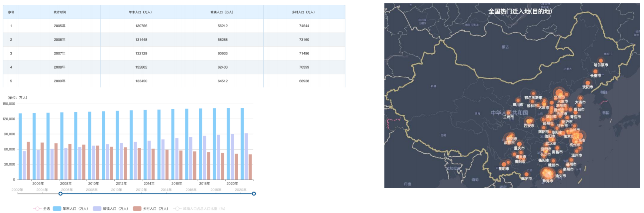Click the left handle of year range slider
The width and height of the screenshot is (644, 213).
point(61,194)
